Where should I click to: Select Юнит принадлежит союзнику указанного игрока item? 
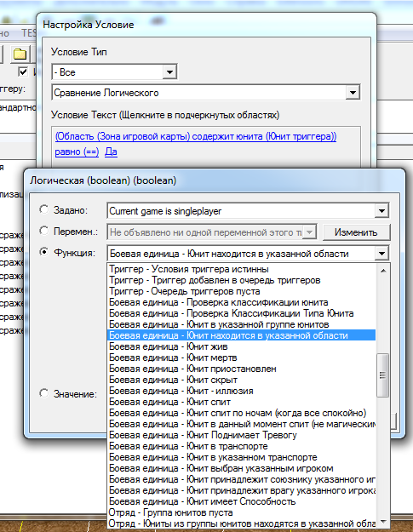(x=241, y=479)
